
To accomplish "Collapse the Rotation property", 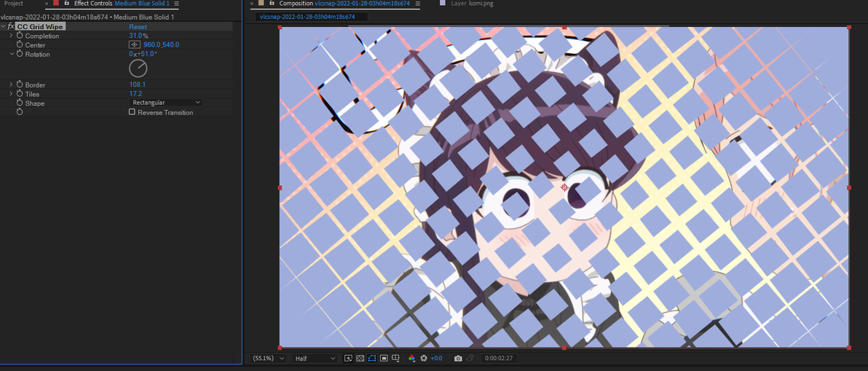I will (11, 54).
